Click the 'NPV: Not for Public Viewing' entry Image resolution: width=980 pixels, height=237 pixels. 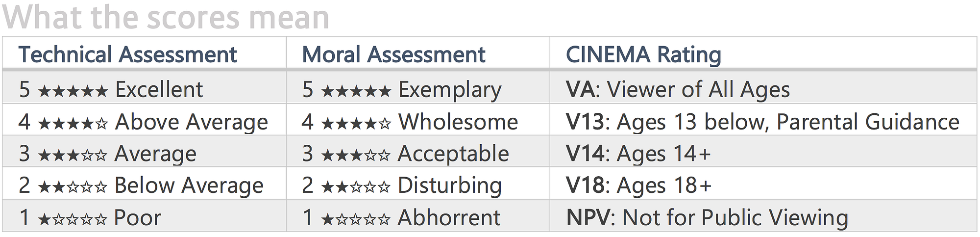click(x=707, y=218)
